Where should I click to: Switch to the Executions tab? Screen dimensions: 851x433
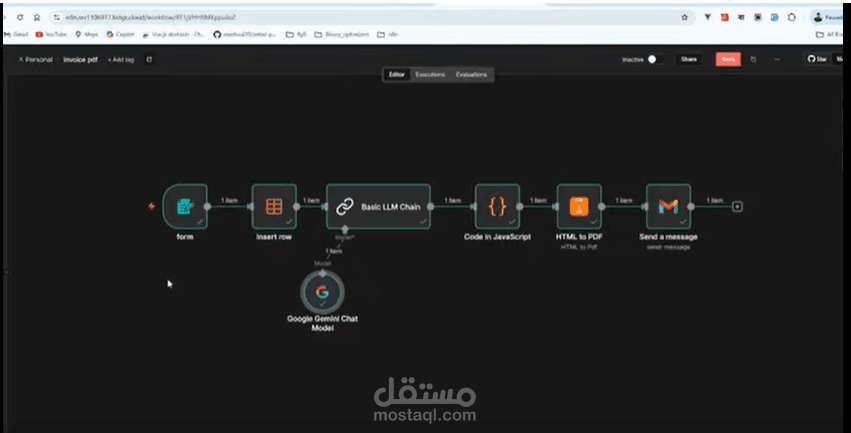430,74
